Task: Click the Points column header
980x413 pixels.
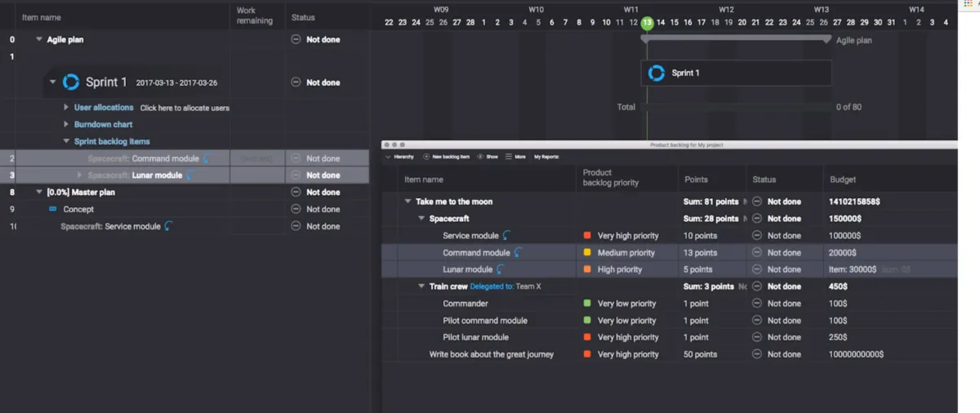Action: tap(697, 180)
